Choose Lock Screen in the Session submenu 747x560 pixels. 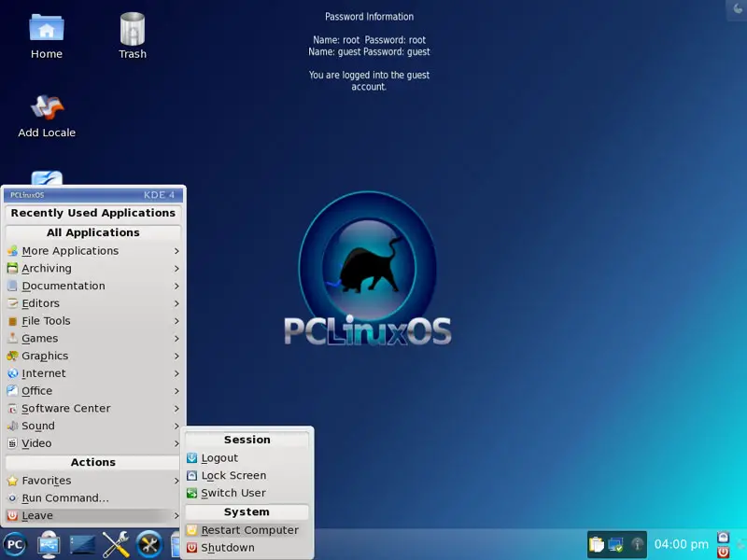(x=247, y=475)
